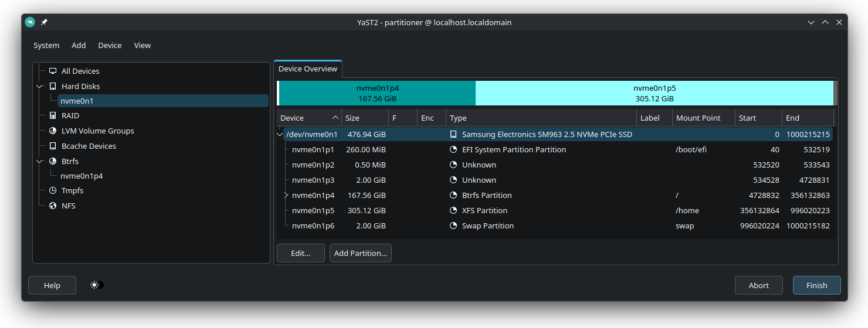Click the All Devices monitor icon

tap(53, 71)
